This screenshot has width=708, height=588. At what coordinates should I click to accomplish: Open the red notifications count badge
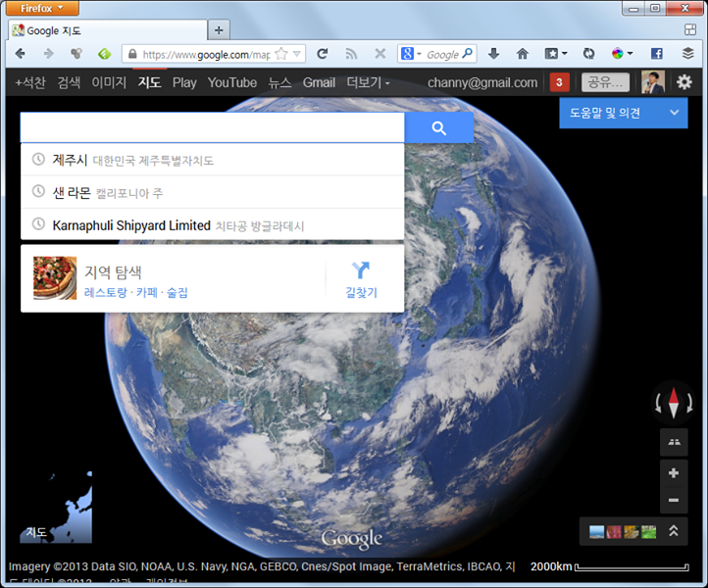click(560, 82)
